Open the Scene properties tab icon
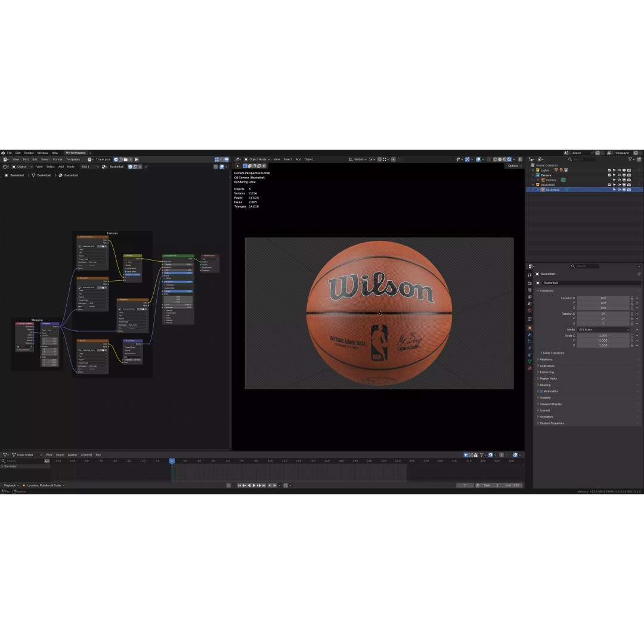Image resolution: width=644 pixels, height=644 pixels. point(530,304)
